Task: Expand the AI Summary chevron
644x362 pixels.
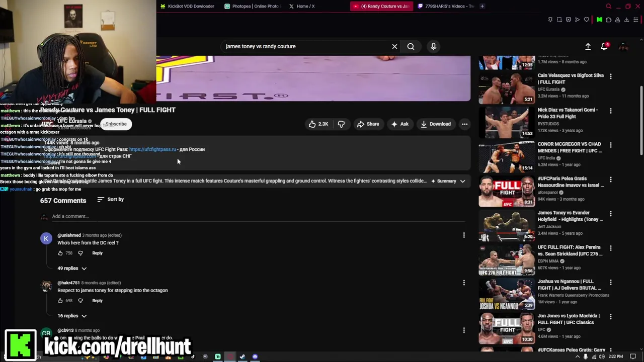Action: (462, 181)
